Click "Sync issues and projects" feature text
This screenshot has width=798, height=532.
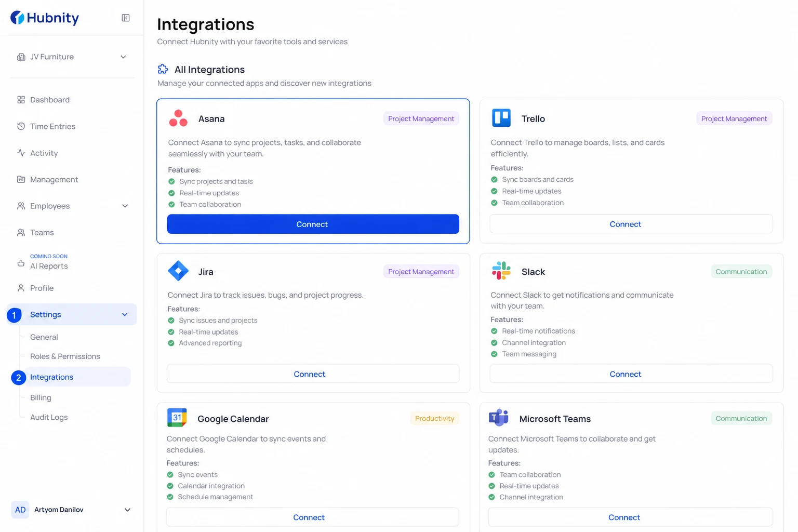tap(218, 320)
